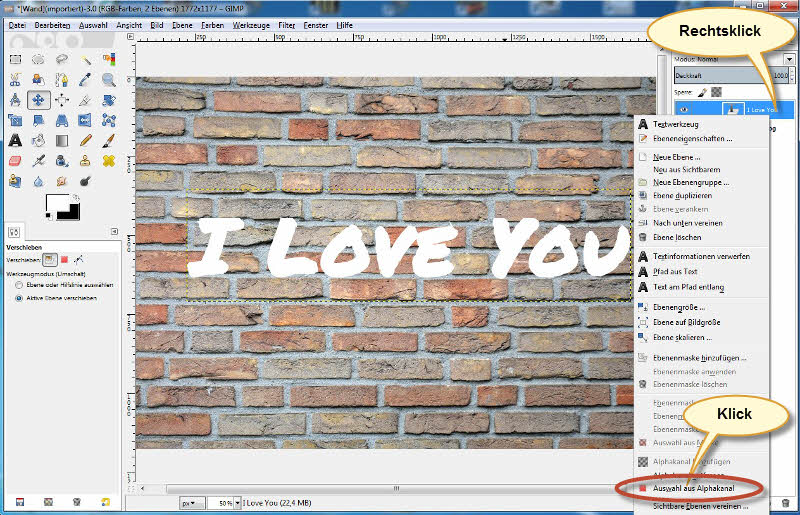Click 'Neue Ebene ...' in context menu
Viewport: 800px width, 515px height.
676,157
